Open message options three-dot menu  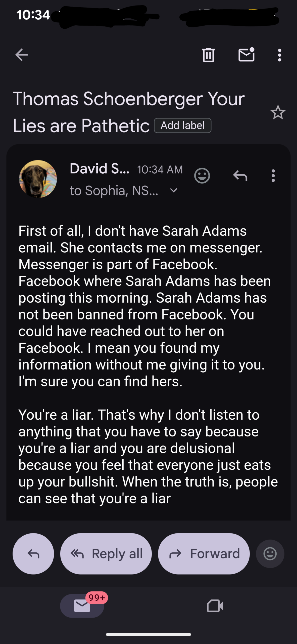273,176
